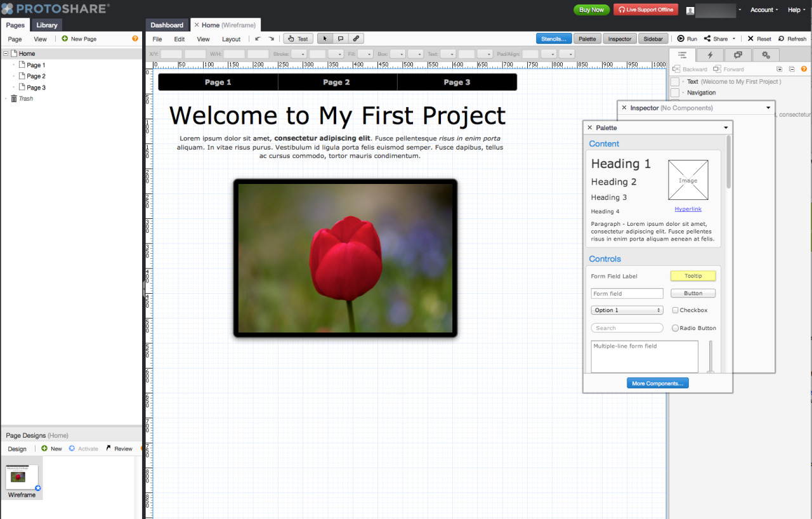The image size is (812, 519).
Task: Click the More Components button
Action: (x=657, y=383)
